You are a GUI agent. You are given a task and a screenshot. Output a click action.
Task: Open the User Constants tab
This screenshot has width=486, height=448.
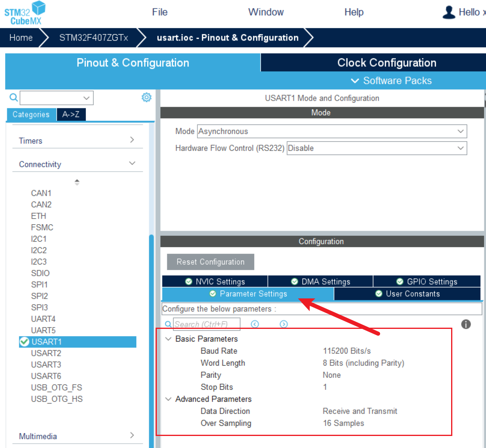pyautogui.click(x=407, y=294)
